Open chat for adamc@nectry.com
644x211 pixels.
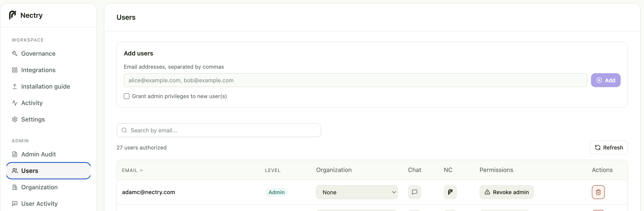(414, 192)
